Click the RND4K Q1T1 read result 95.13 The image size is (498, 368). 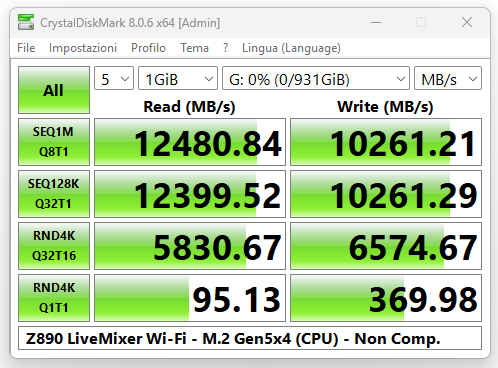pos(190,298)
